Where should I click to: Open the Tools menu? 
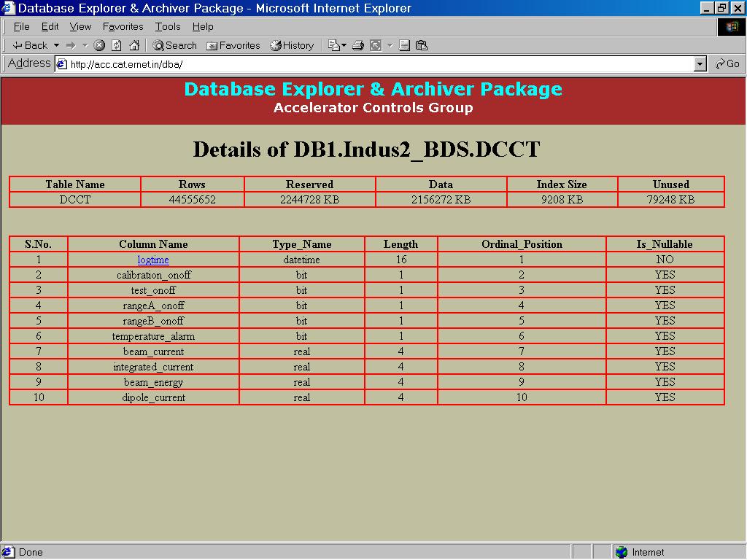(167, 26)
